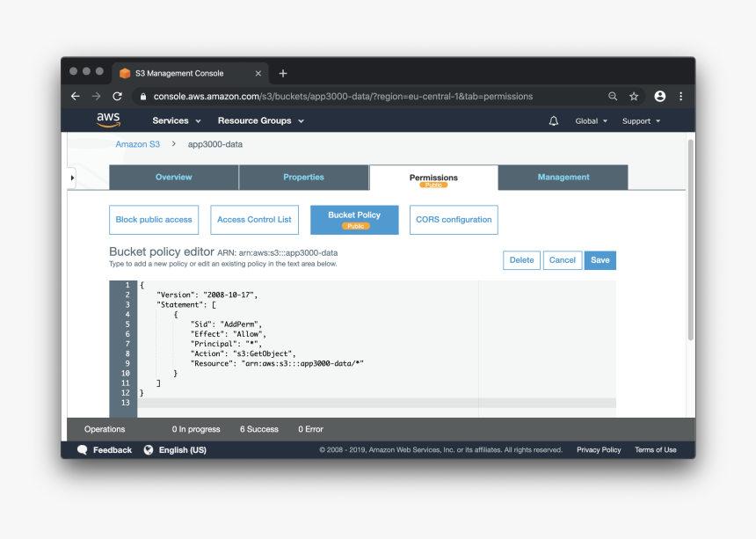Click the "Action": "s3:GetObject" line

point(243,353)
